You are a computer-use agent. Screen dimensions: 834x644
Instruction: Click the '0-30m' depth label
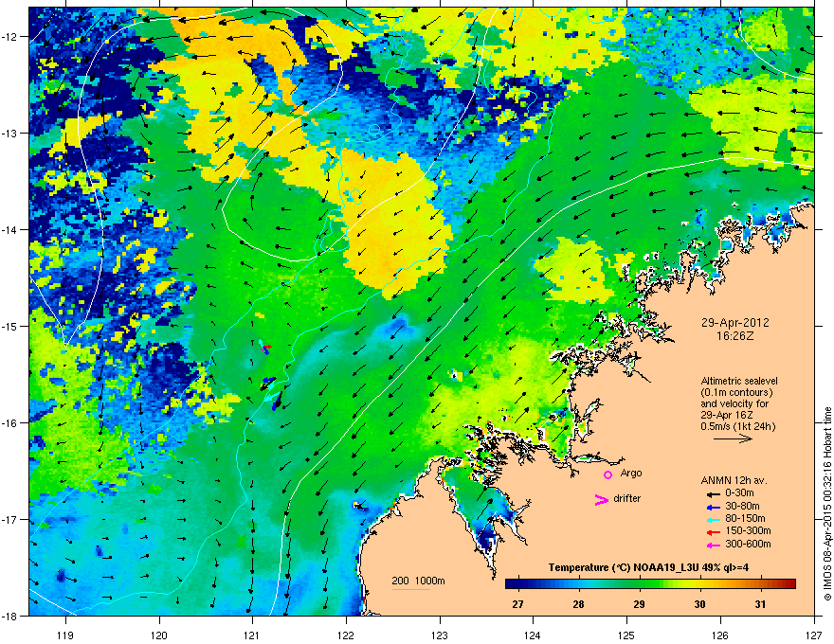(739, 493)
